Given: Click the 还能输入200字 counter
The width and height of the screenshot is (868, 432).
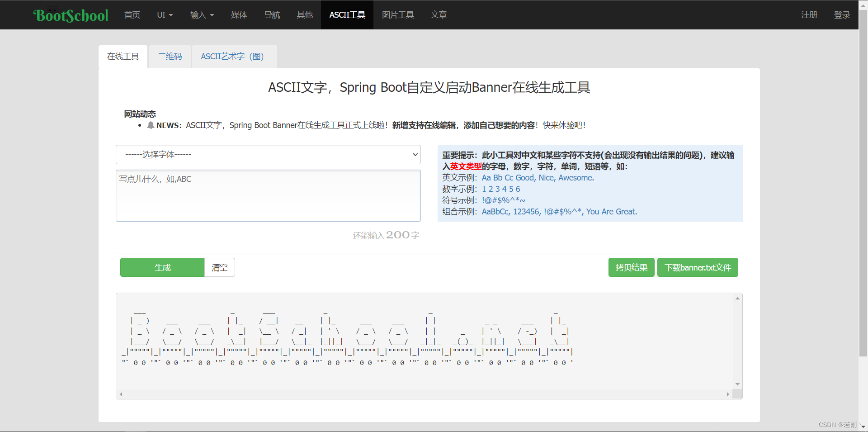Looking at the screenshot, I should point(386,235).
